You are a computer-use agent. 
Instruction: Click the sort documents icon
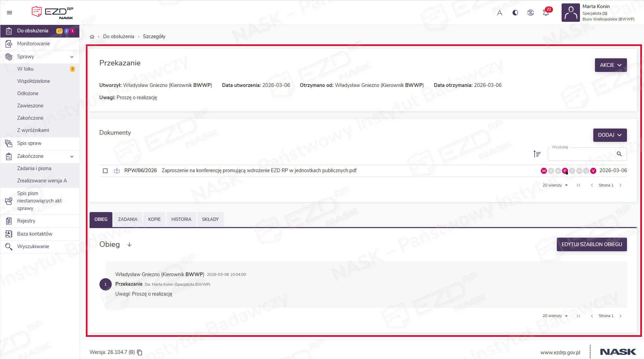[537, 154]
